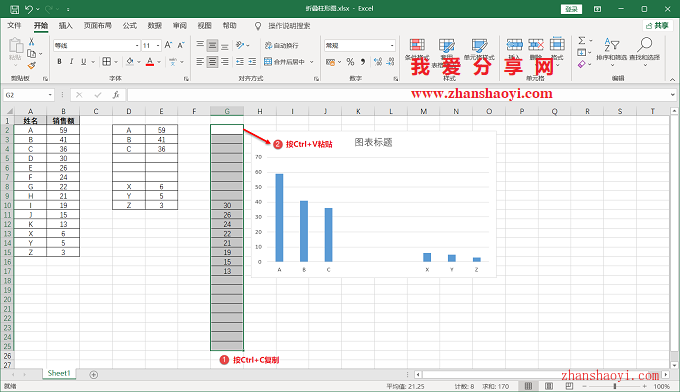Click the Format Painter brush icon

coord(31,65)
